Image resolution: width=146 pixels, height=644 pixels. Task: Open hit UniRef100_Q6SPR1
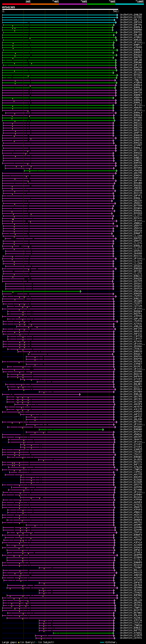coord(131,603)
